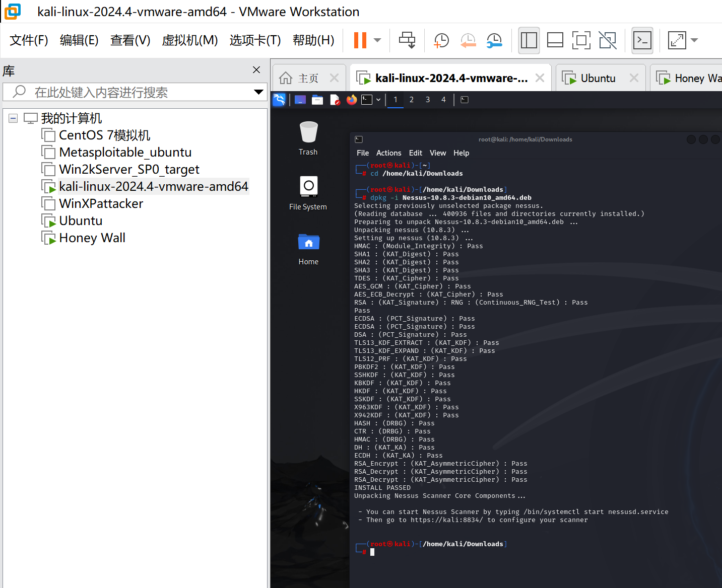Screen dimensions: 722x588
Task: Open the Kali dragon applications menu
Action: coord(279,100)
